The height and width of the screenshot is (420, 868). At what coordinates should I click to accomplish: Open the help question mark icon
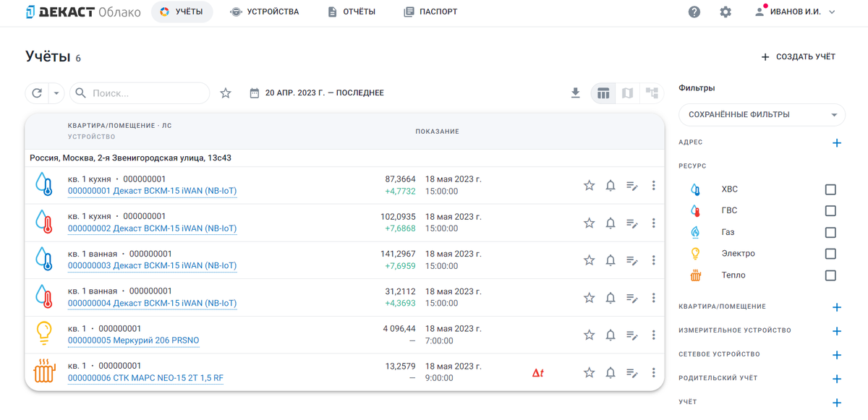coord(694,12)
